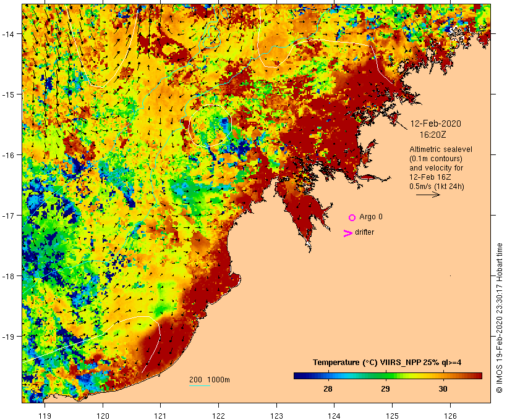Click the longitude axis label 122
Viewport: 507px width, 420px height.
pos(219,416)
